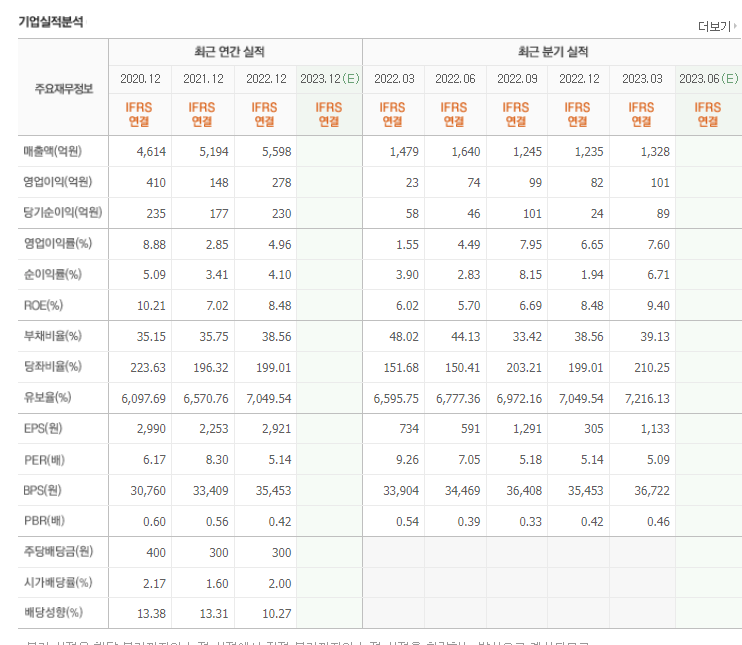Screen dimensions: 742x645
Task: Select the 2021.12 annual column header
Action: coord(203,79)
